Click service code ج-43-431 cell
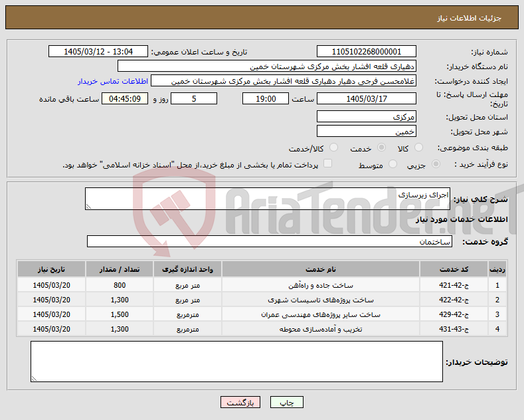The height and width of the screenshot is (420, 524). (x=454, y=330)
